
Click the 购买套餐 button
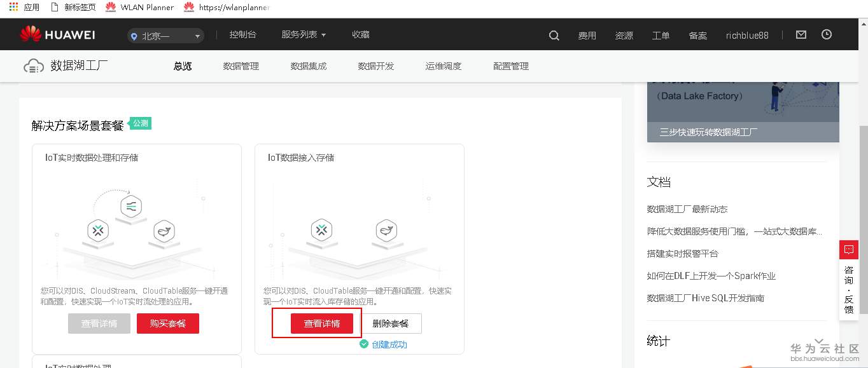(x=167, y=323)
